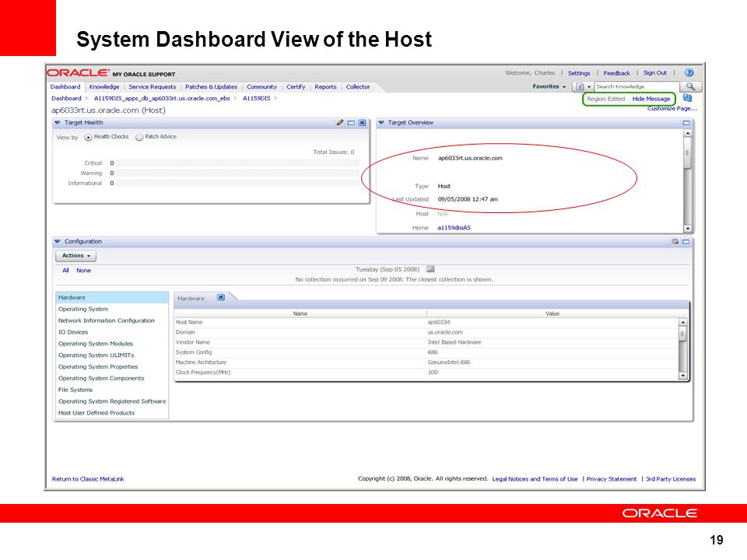The image size is (747, 560).
Task: Click the Configuration region settings gear icon
Action: click(x=675, y=241)
